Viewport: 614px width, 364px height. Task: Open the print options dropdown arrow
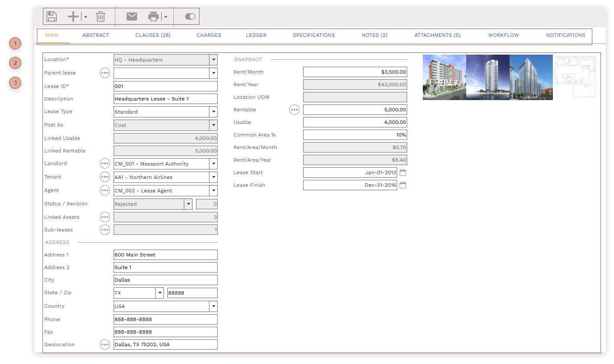(166, 17)
